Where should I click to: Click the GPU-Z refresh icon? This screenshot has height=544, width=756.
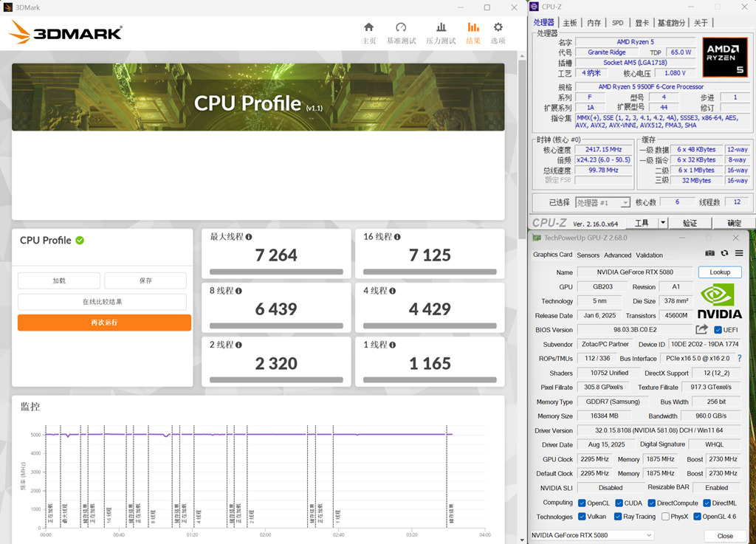[724, 253]
